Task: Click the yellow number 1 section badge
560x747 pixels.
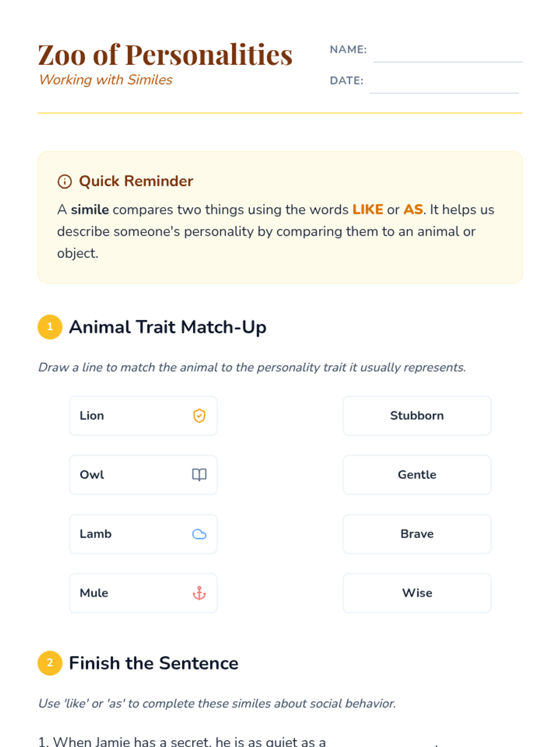Action: click(50, 327)
